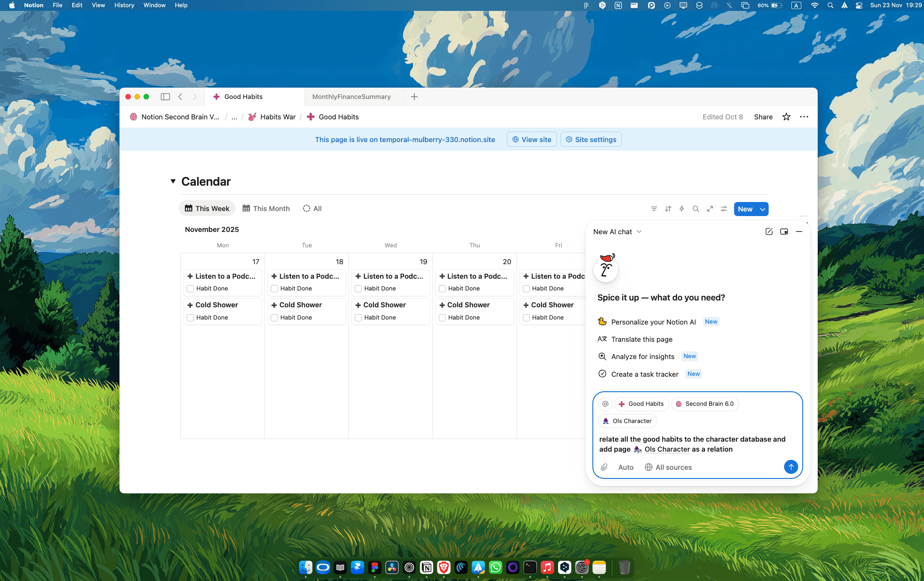Viewport: 924px width, 581px height.
Task: Click the View site button
Action: pos(532,139)
